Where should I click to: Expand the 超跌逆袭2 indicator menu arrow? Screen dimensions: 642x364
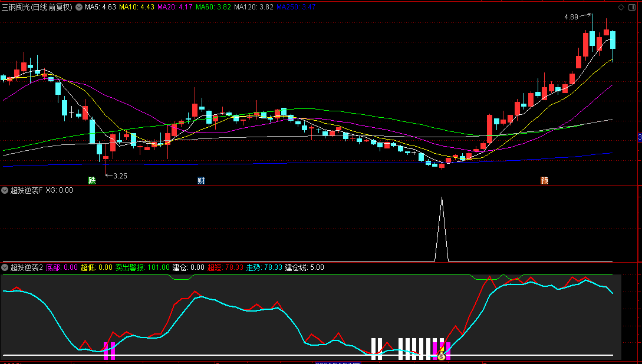pos(5,267)
